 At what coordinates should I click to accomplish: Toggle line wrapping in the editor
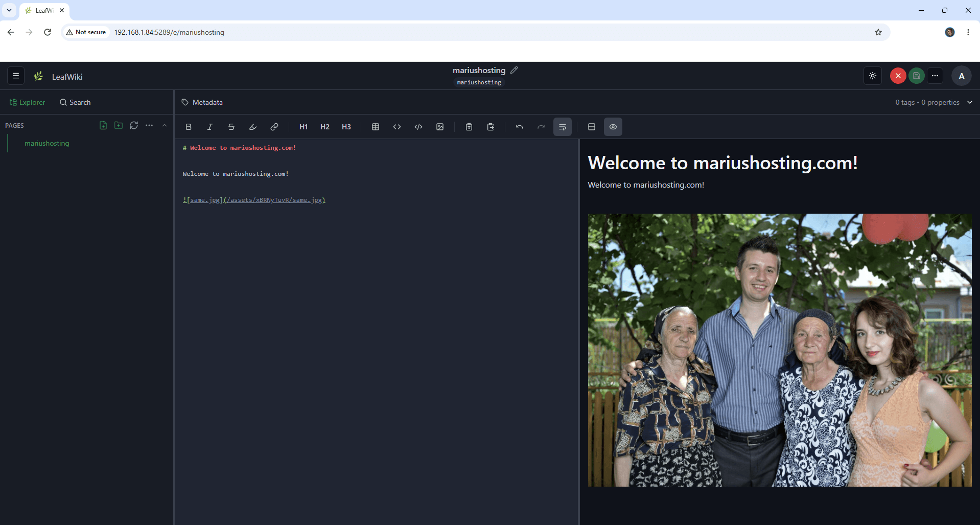563,127
